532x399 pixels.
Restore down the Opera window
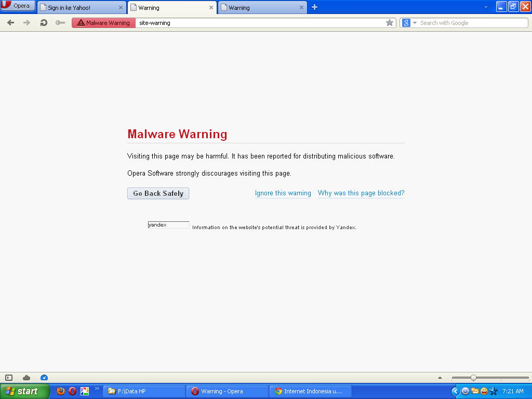(x=513, y=6)
